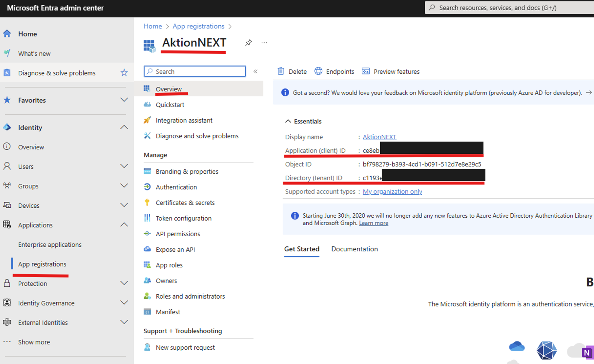The image size is (594, 364).
Task: Expand the Identity Governance chevron
Action: pos(124,303)
